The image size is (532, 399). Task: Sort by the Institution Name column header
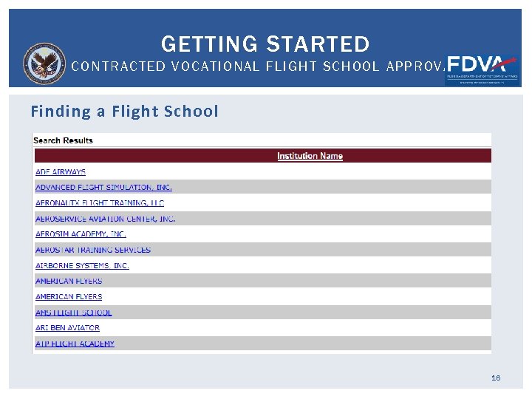(x=310, y=156)
